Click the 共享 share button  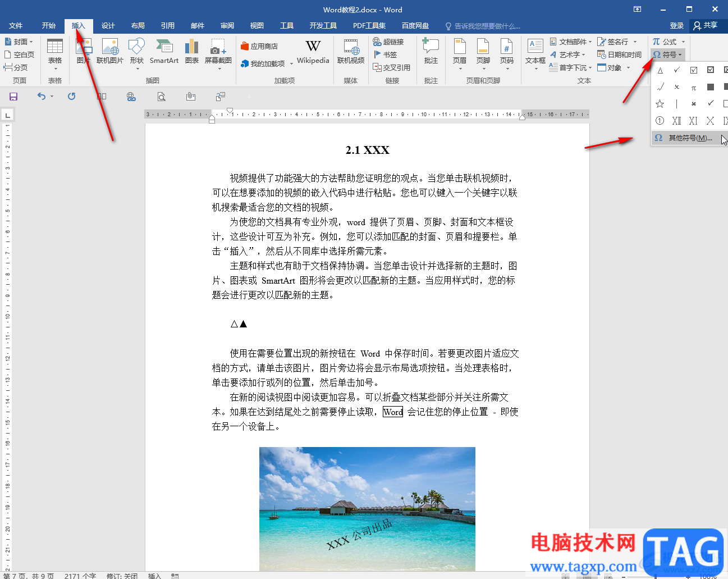(706, 25)
